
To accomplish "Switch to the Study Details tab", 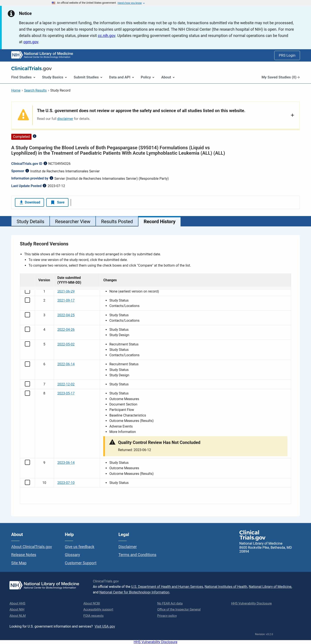I will coord(30,221).
